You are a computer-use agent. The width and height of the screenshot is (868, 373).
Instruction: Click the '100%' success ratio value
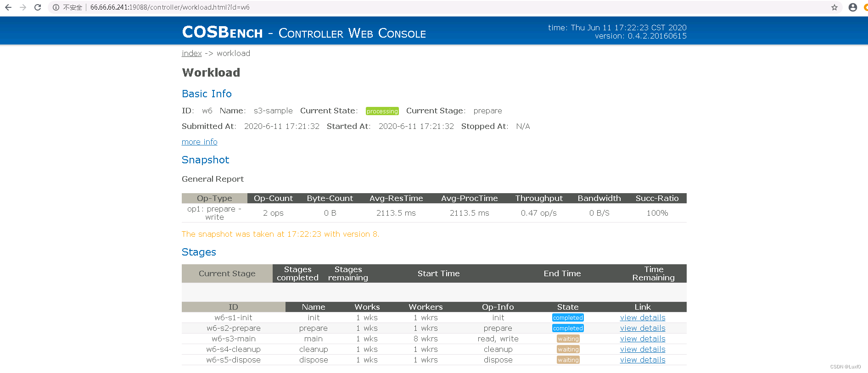[657, 213]
